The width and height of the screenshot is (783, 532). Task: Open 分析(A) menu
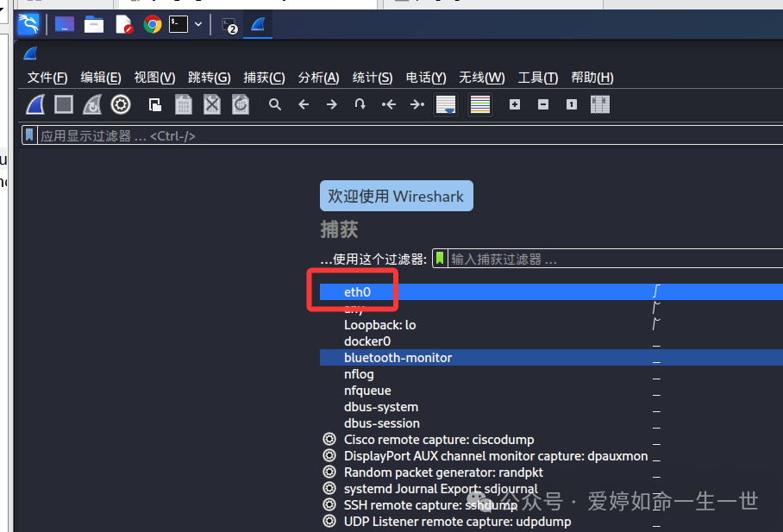click(x=318, y=78)
